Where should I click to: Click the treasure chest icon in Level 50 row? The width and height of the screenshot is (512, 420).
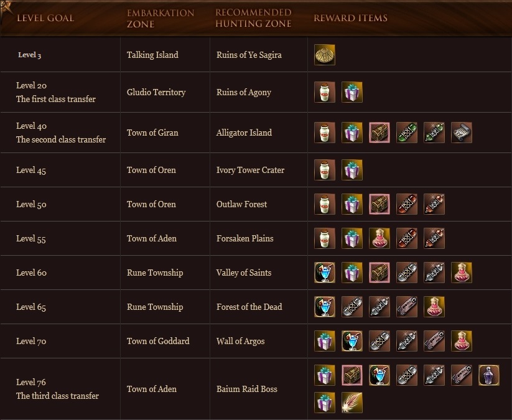[379, 204]
